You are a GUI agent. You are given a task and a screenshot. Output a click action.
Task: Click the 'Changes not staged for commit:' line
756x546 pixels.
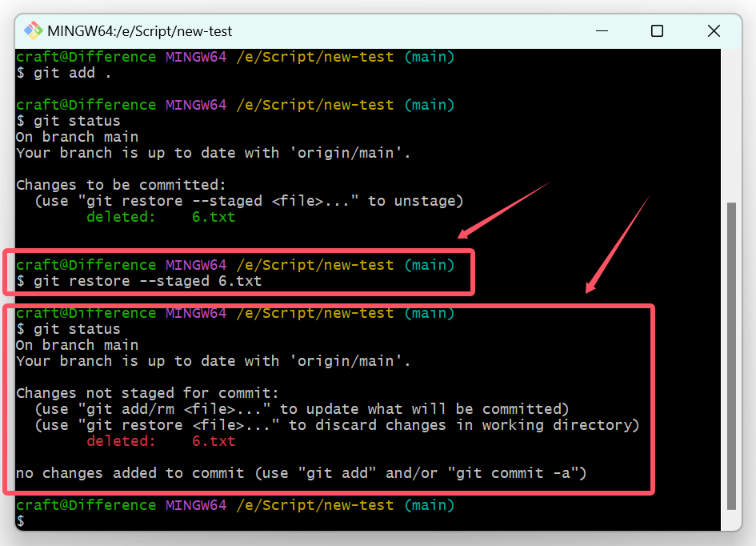click(x=147, y=393)
